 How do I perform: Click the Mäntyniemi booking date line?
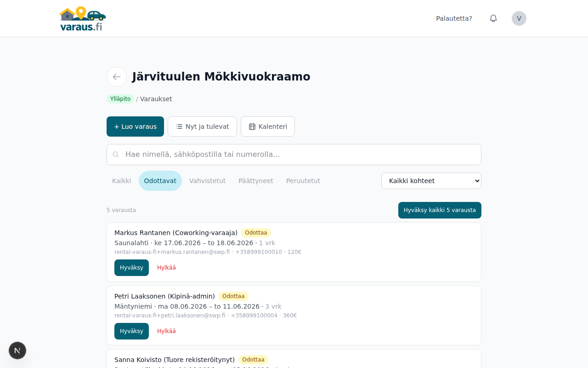pyautogui.click(x=198, y=306)
